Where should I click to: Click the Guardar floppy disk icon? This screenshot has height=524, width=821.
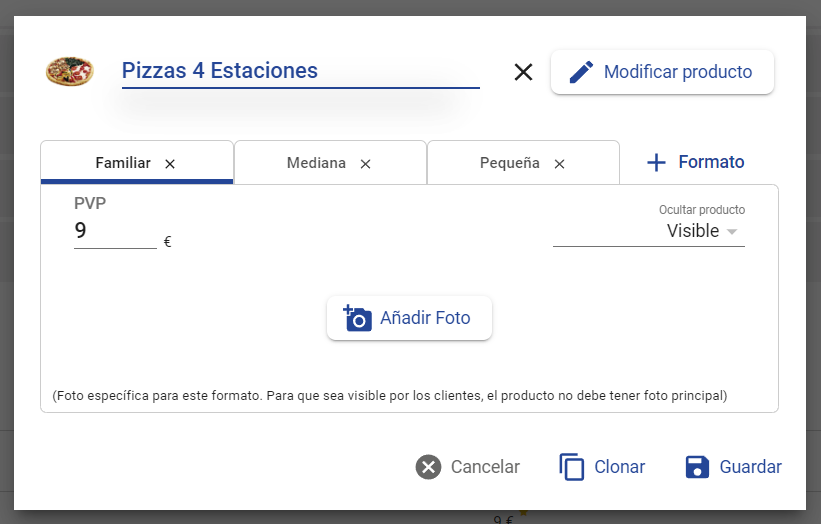pos(697,466)
